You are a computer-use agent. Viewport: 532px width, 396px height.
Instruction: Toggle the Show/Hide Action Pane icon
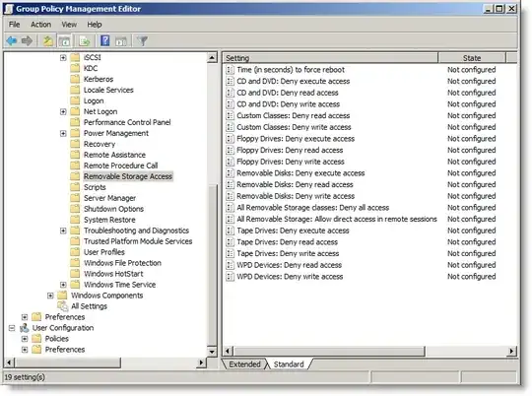121,41
